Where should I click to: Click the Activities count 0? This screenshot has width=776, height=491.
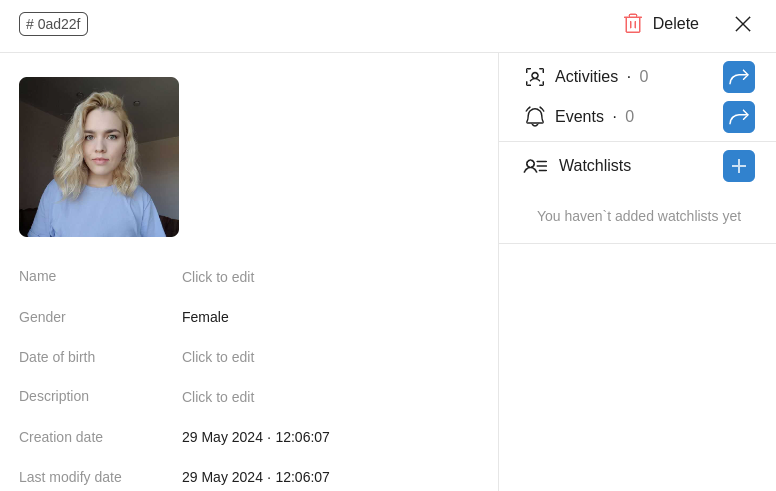pos(643,77)
